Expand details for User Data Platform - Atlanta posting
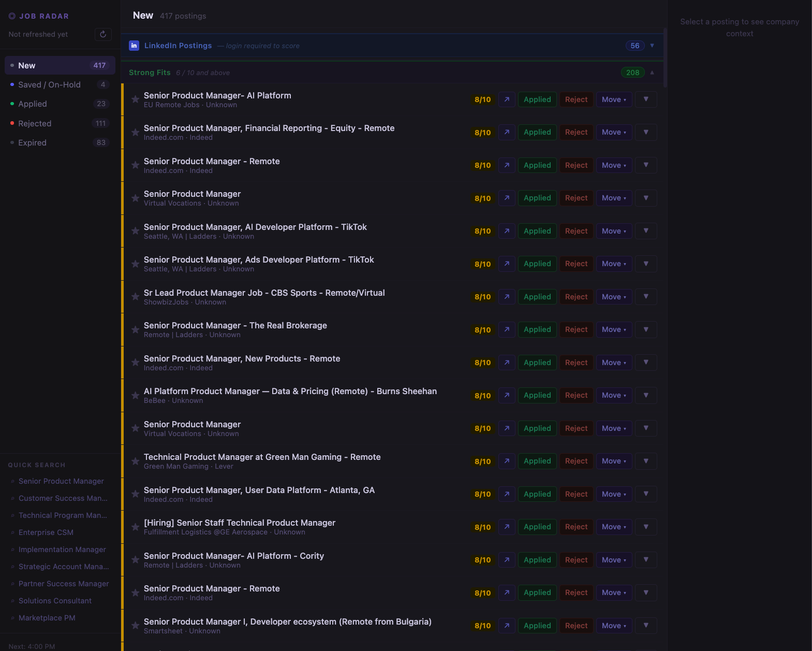Viewport: 812px width, 651px height. [646, 494]
